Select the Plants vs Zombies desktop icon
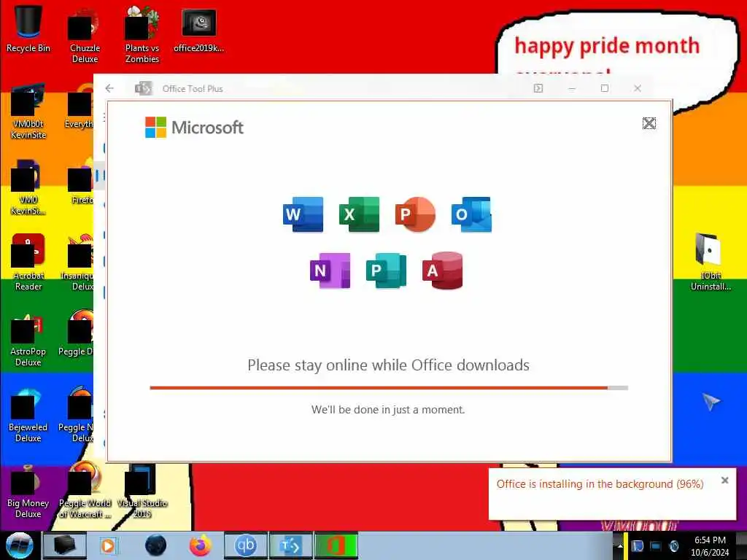This screenshot has height=560, width=747. (x=142, y=36)
